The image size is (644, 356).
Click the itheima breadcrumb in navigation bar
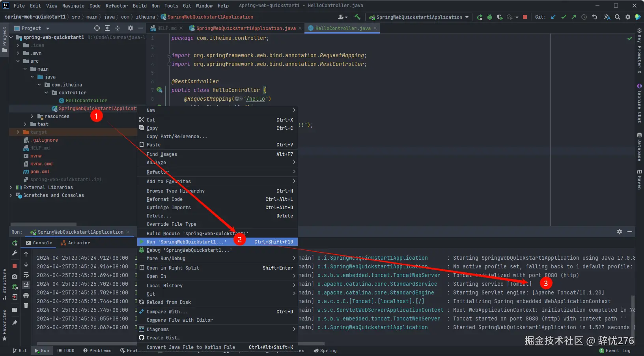[x=145, y=17]
